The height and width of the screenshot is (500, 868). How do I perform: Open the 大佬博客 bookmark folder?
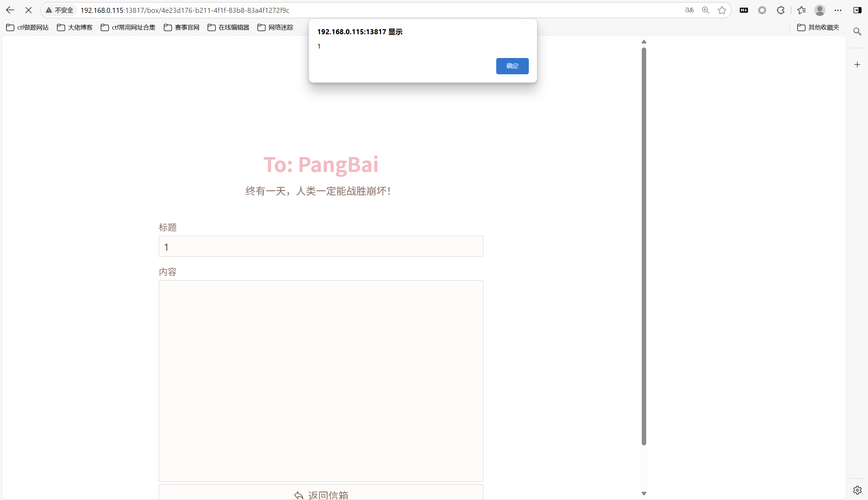[75, 27]
